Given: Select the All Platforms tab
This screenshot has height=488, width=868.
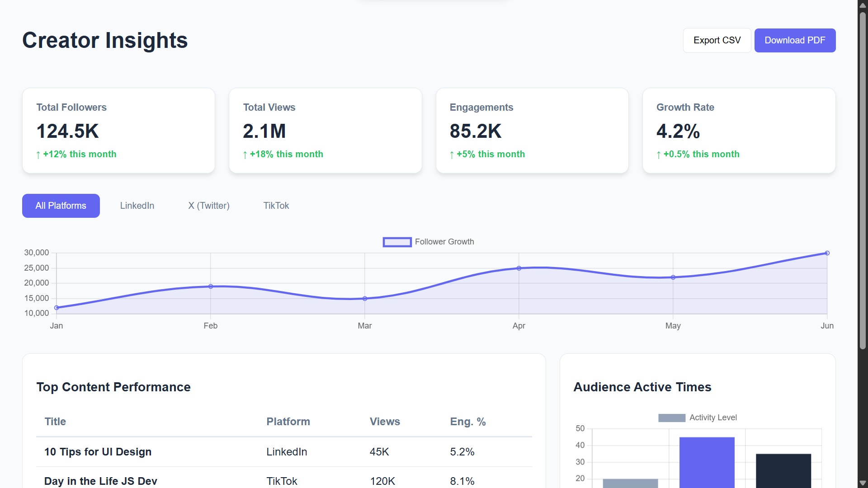Looking at the screenshot, I should point(61,206).
